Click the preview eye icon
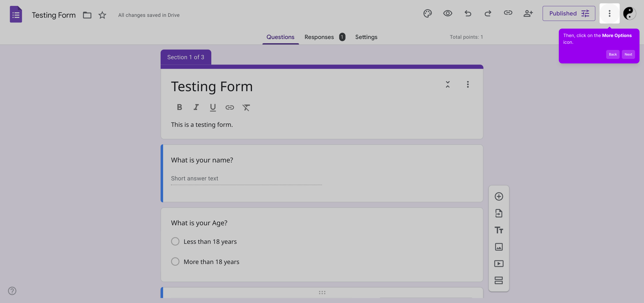The width and height of the screenshot is (644, 303). click(x=448, y=13)
